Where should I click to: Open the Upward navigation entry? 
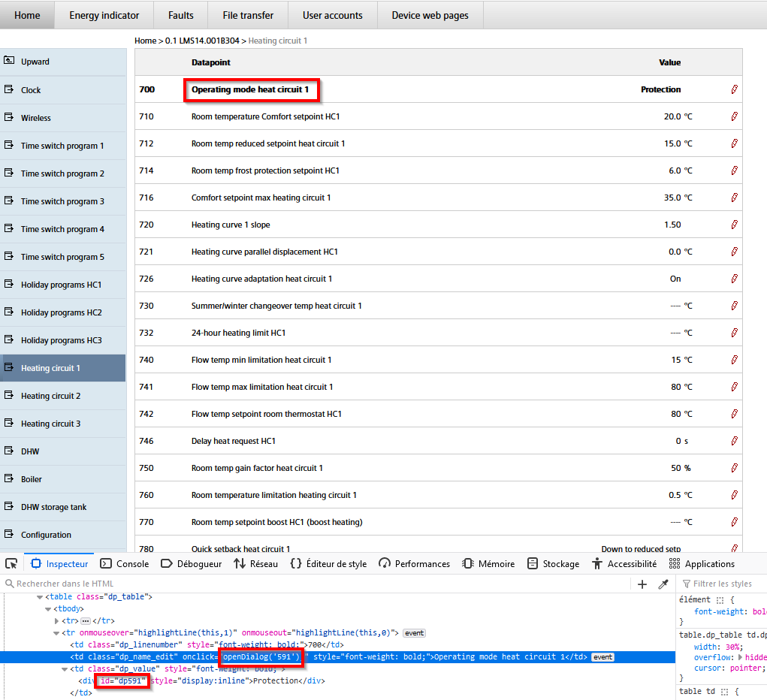[63, 62]
